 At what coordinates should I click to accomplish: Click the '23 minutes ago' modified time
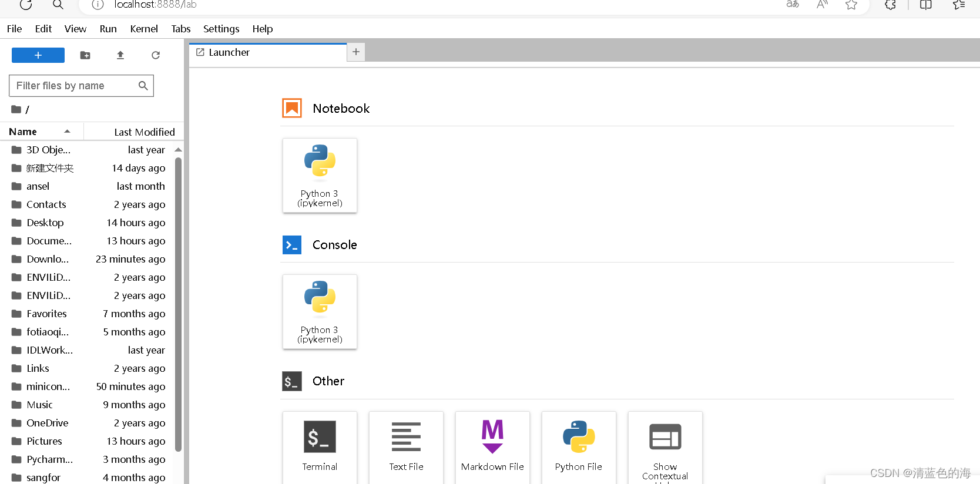[130, 259]
